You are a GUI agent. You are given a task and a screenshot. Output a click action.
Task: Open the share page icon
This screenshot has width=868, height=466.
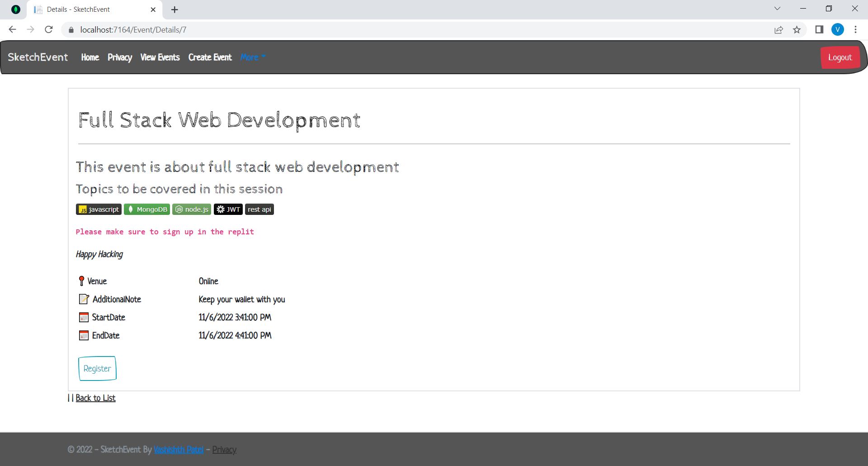(778, 30)
